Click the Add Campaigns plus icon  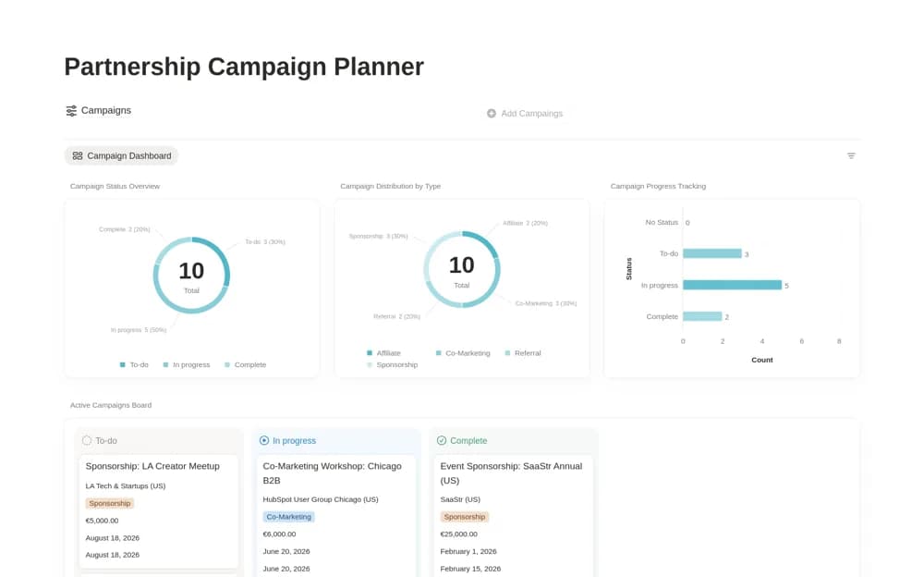click(491, 114)
